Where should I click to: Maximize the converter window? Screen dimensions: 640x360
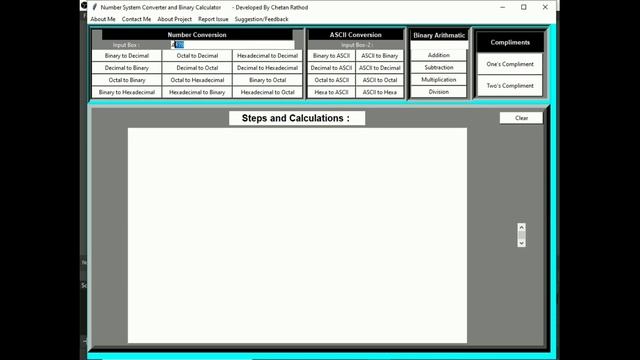524,7
